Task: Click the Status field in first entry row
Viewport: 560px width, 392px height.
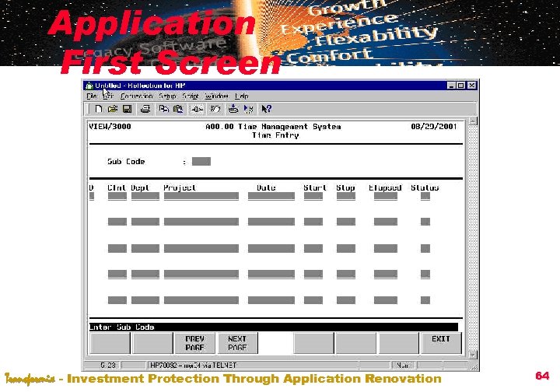Action: pos(425,196)
